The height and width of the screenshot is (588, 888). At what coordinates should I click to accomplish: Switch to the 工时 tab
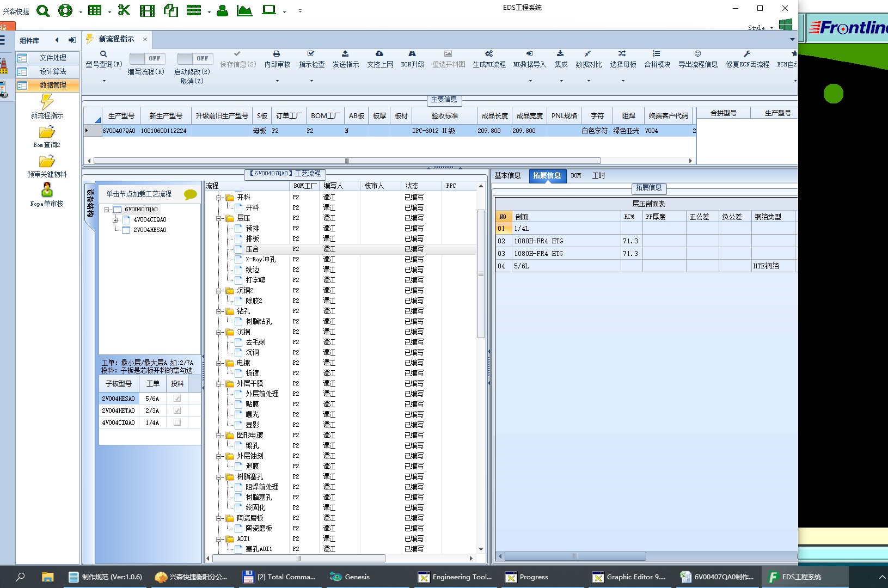click(598, 176)
